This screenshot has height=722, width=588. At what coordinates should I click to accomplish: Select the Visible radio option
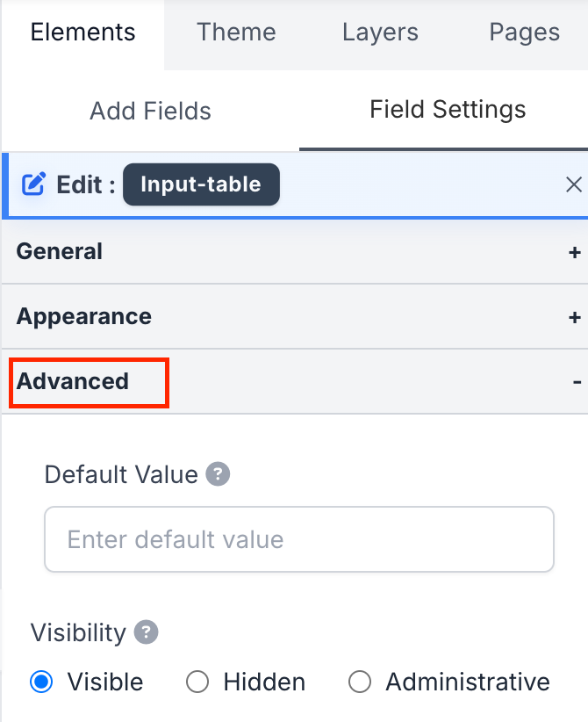[41, 682]
